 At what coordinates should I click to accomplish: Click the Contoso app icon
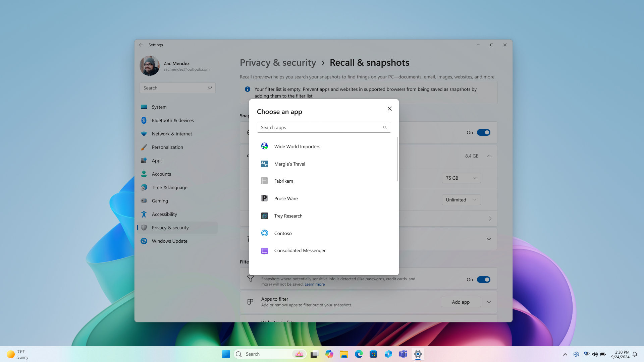pyautogui.click(x=264, y=233)
